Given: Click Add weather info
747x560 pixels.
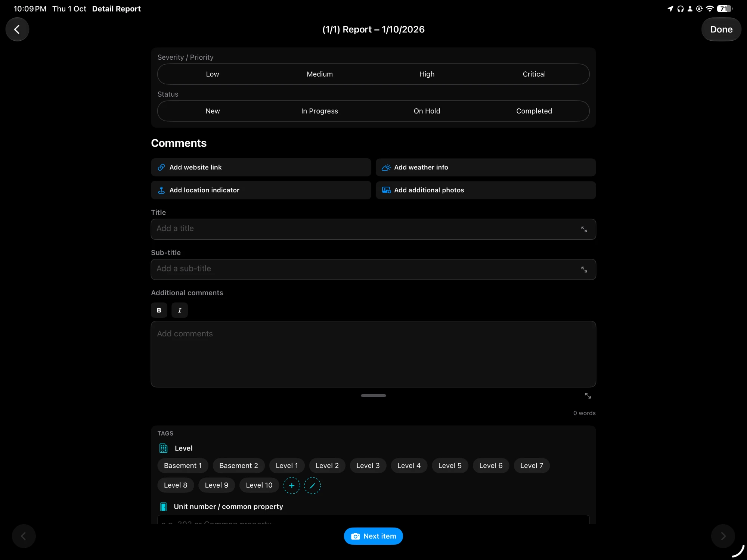Looking at the screenshot, I should [486, 167].
